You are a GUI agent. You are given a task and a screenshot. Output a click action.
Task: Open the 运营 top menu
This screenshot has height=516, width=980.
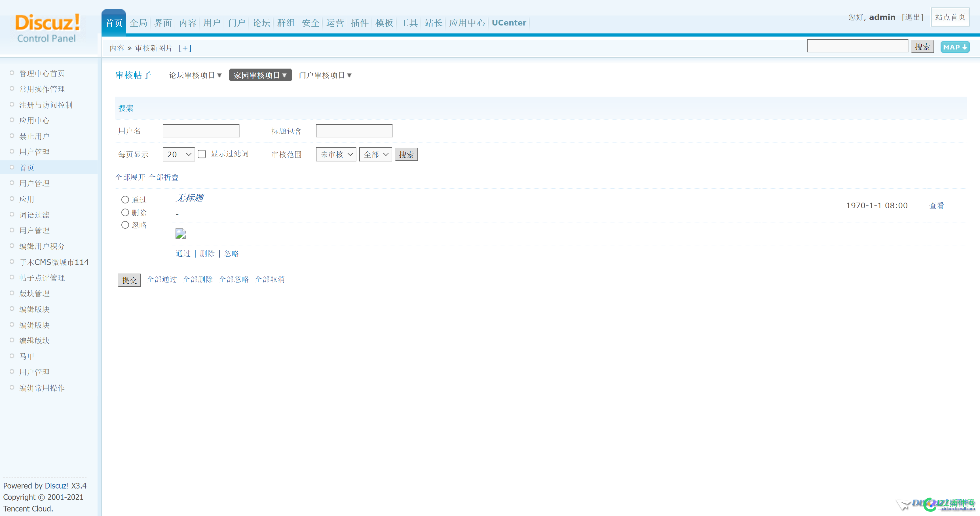tap(335, 23)
